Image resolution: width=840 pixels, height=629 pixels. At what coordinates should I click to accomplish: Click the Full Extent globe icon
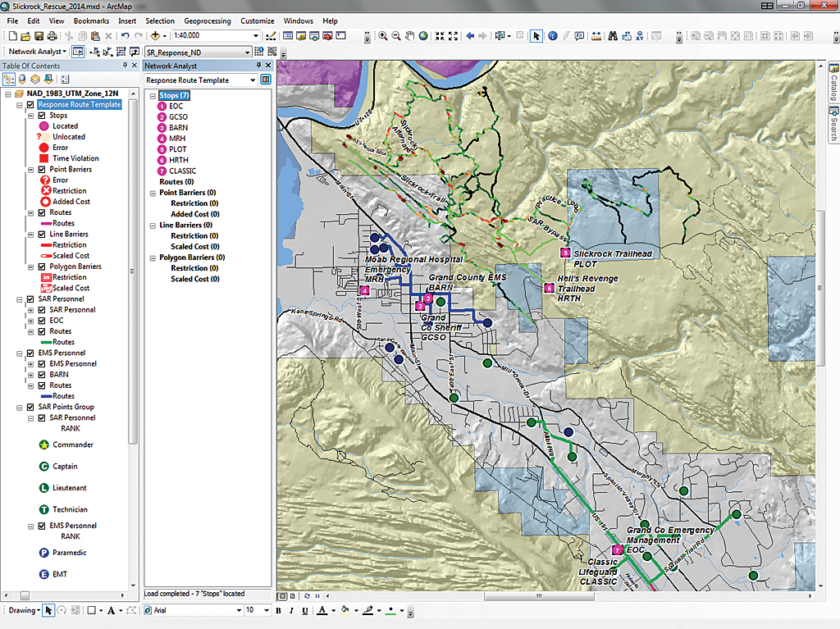pyautogui.click(x=423, y=36)
